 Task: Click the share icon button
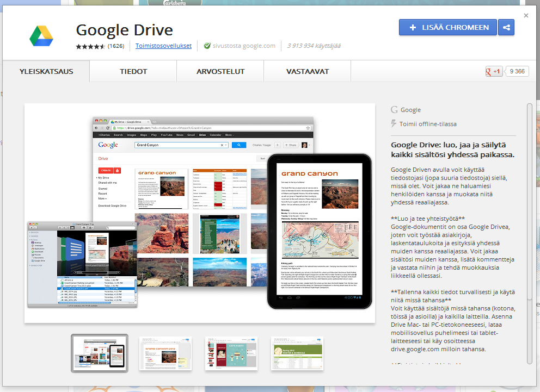point(506,27)
